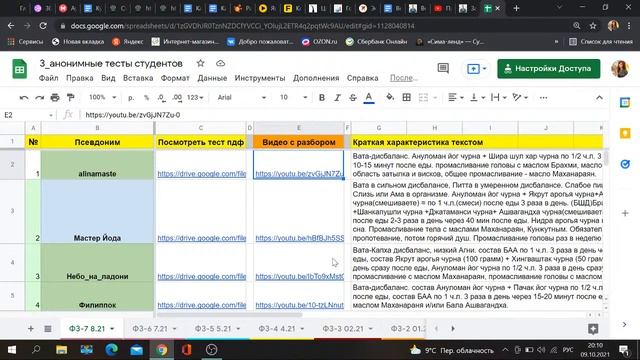Increase decimal places
The image size is (640, 360).
tap(177, 98)
